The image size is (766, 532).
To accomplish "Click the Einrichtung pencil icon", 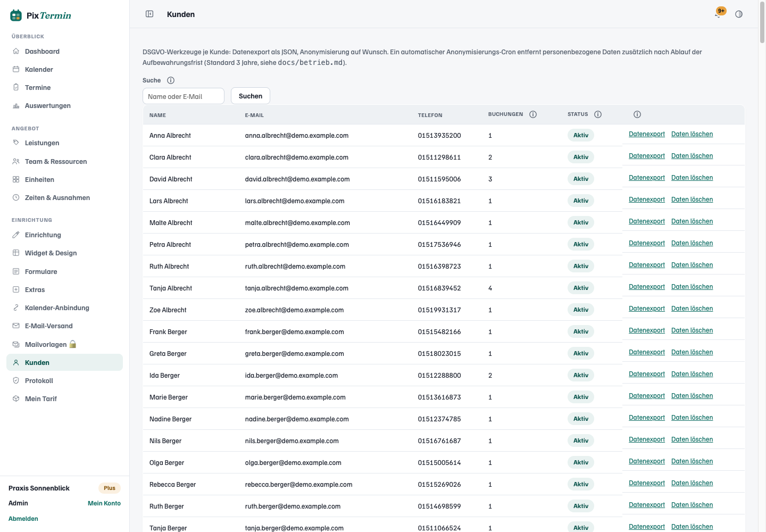I will [x=16, y=235].
